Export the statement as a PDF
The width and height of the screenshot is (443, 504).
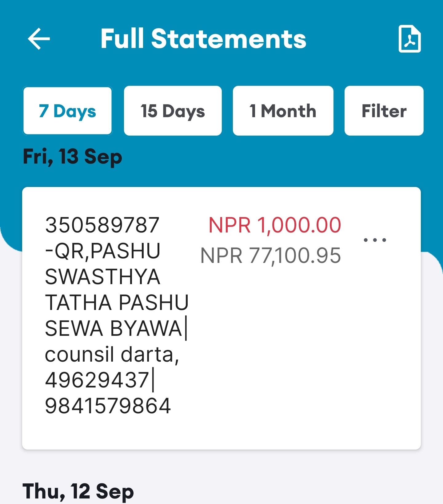[409, 39]
